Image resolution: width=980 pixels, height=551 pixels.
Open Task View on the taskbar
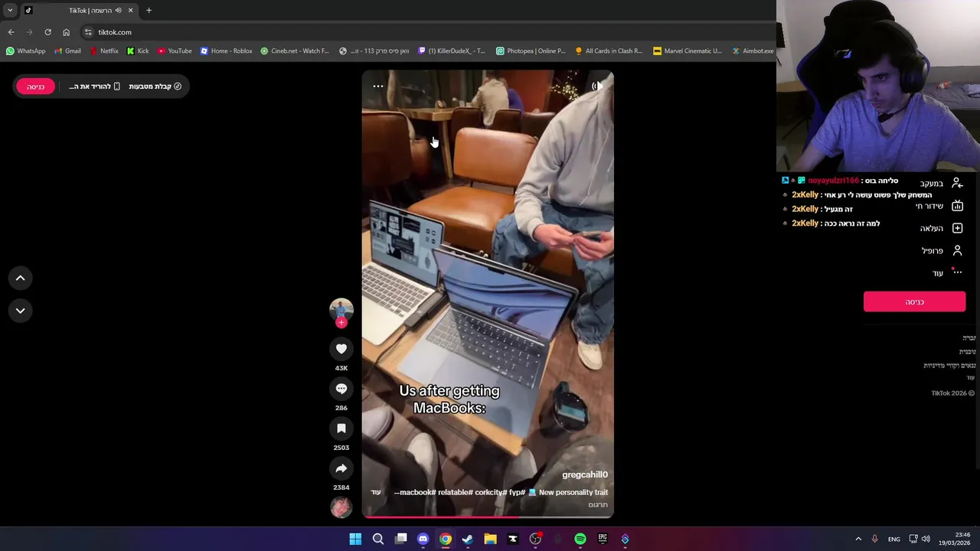coord(400,539)
